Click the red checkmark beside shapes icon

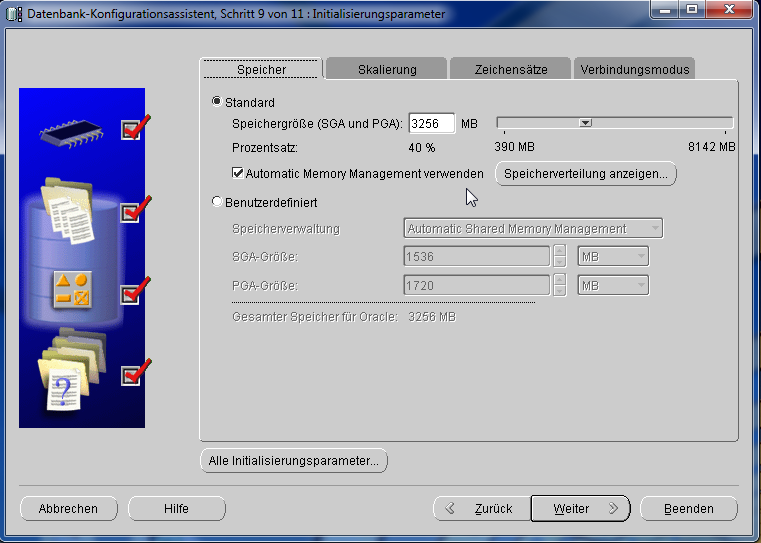134,292
